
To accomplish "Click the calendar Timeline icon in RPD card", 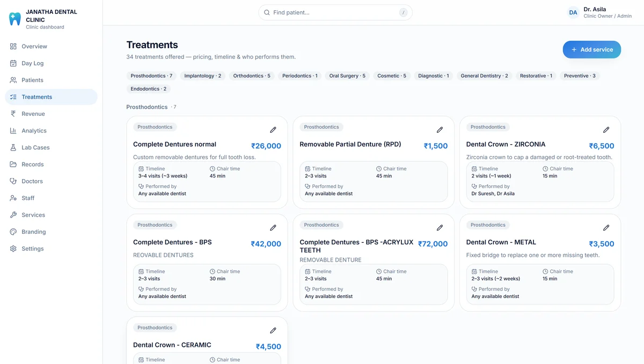I will [x=308, y=169].
